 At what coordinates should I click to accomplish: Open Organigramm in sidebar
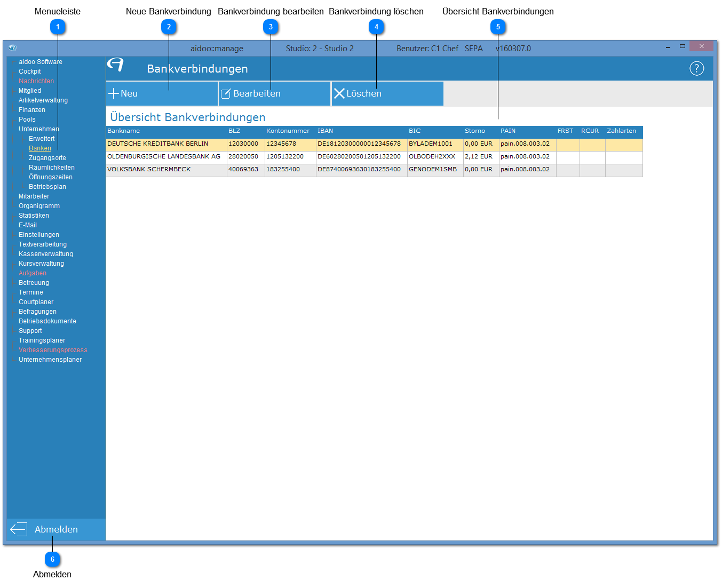click(39, 206)
